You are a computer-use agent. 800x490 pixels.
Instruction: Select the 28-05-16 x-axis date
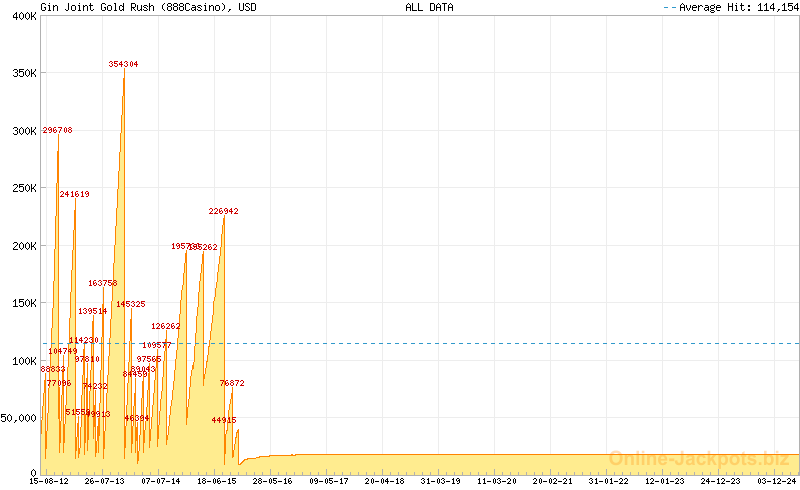coord(272,481)
